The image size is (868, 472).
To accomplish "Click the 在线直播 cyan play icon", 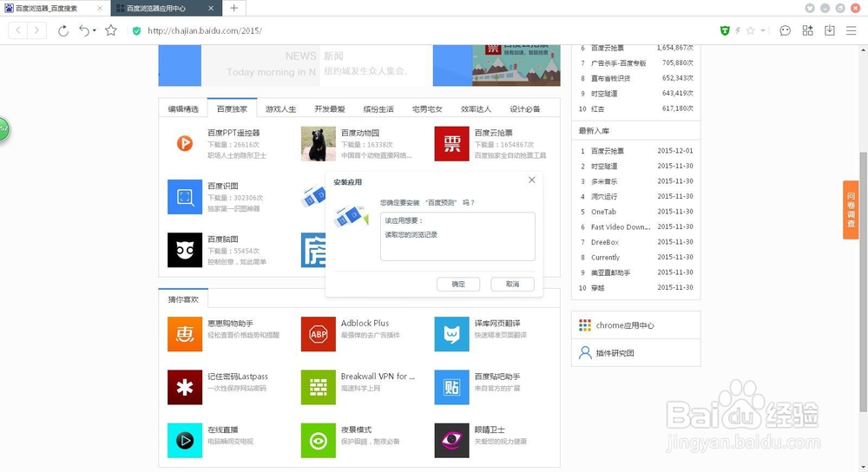I will click(x=184, y=440).
